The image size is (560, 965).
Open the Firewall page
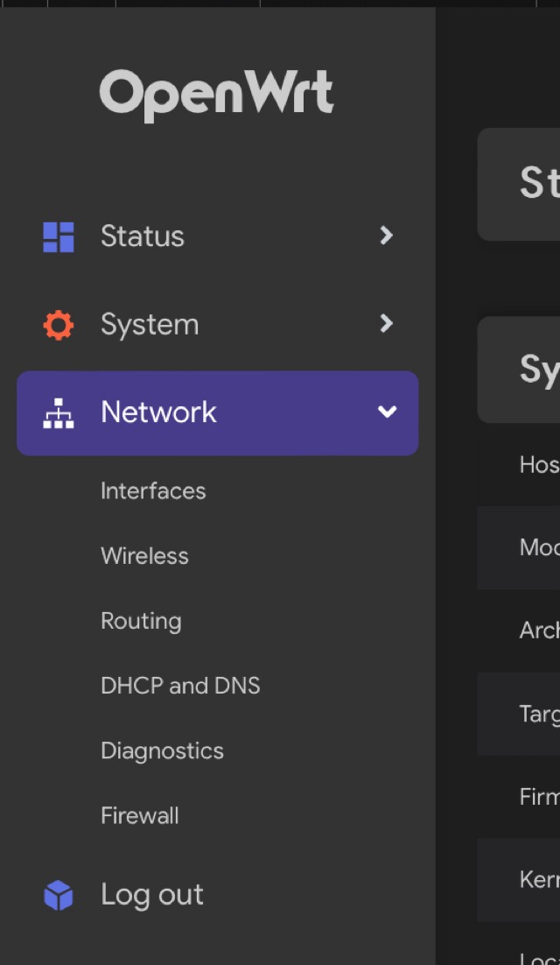point(139,816)
